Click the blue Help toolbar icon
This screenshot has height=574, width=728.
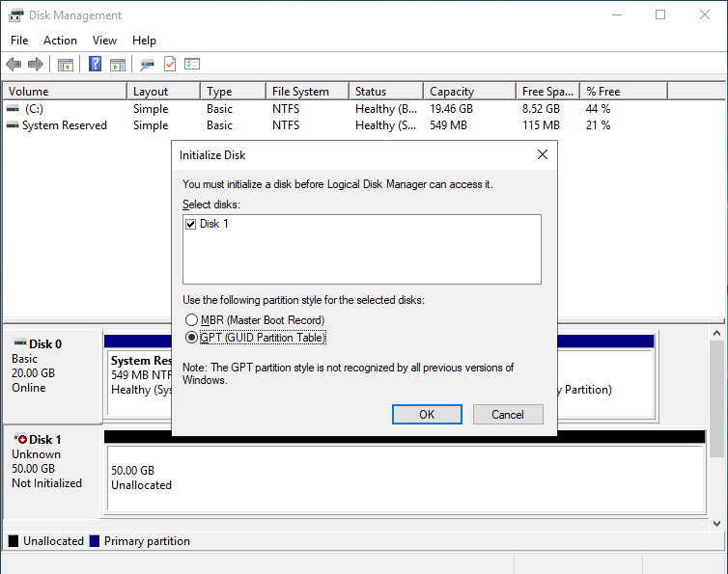coord(95,64)
